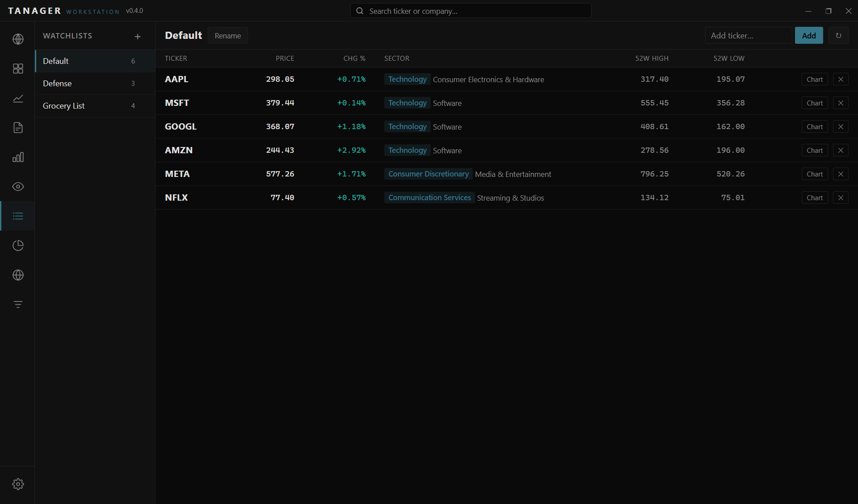Open Chart for META
This screenshot has height=504, width=858.
tap(815, 174)
